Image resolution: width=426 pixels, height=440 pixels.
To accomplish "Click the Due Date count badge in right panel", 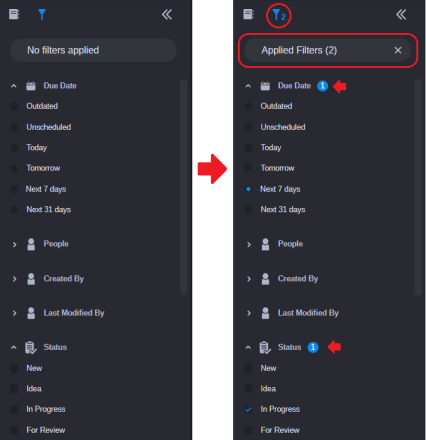I will tap(322, 86).
